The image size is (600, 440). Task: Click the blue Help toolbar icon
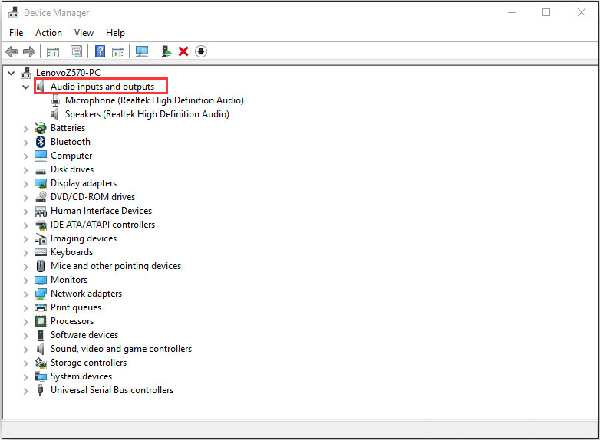[x=100, y=51]
